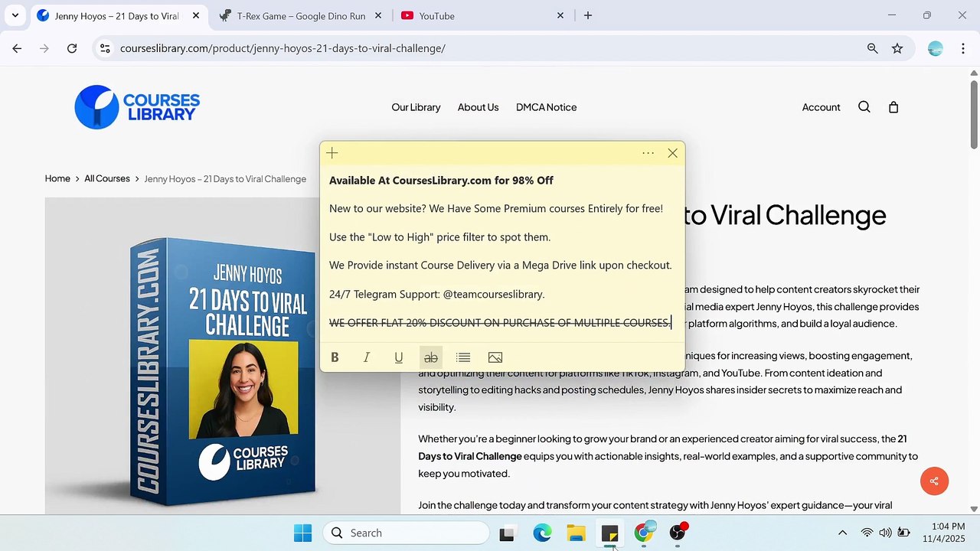
Task: Click the strikethrough 20% discount line
Action: click(500, 323)
